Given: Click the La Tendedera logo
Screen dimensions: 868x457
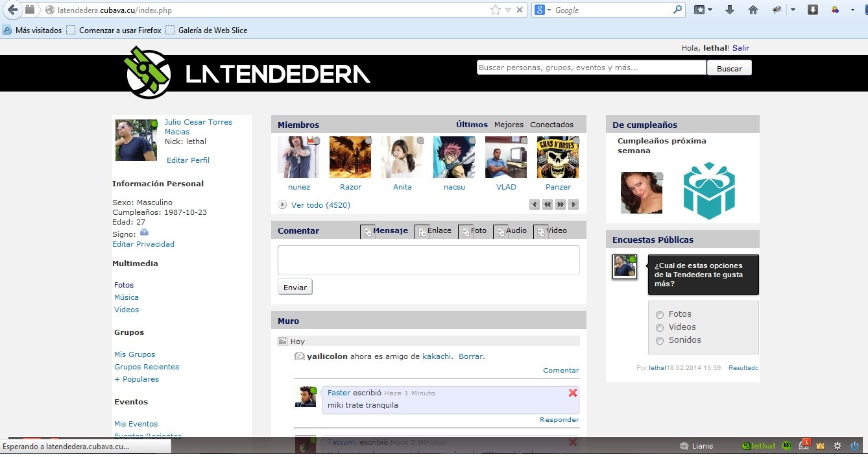Looking at the screenshot, I should tap(247, 73).
